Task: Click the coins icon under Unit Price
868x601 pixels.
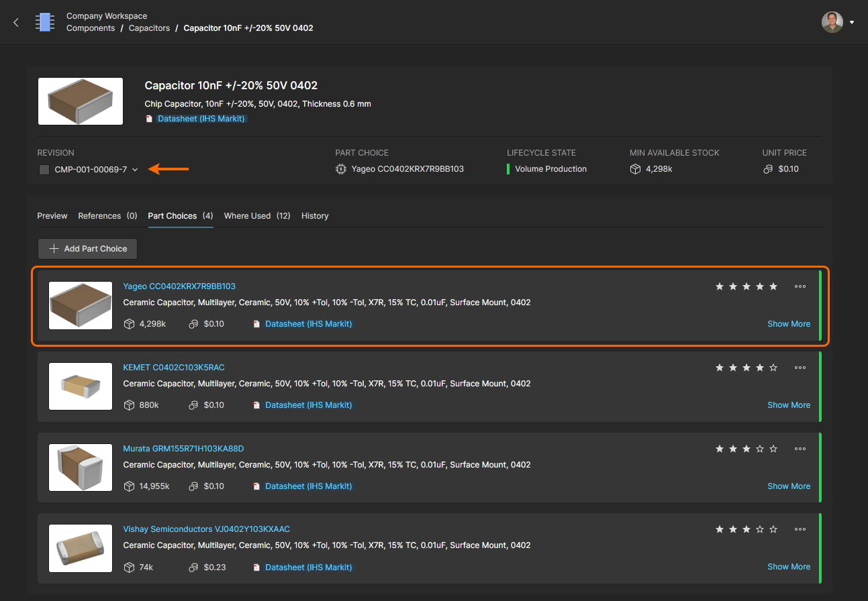Action: coord(768,169)
